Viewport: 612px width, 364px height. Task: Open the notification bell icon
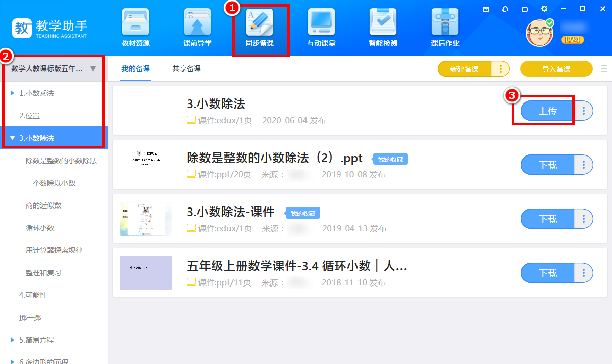(x=505, y=9)
